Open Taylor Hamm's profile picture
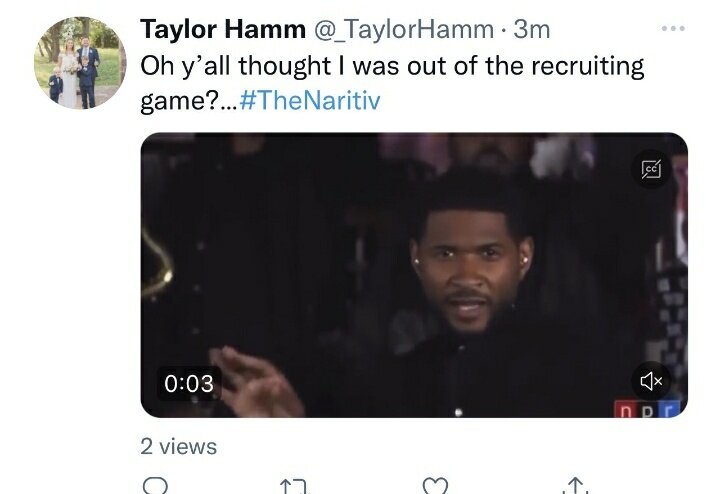The image size is (720, 494). [x=80, y=62]
